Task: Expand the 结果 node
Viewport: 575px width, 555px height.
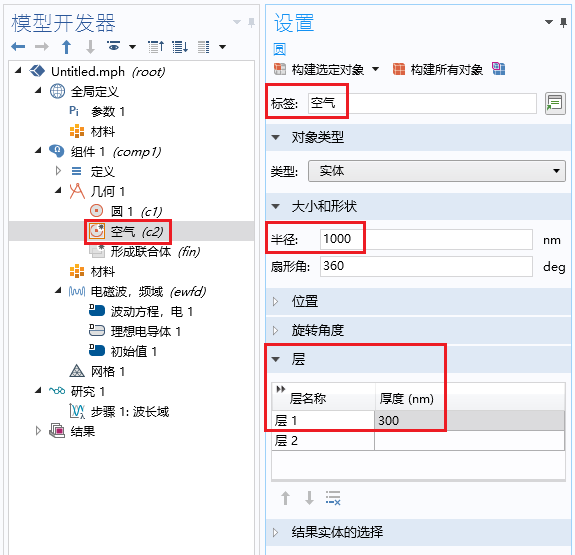Action: click(38, 431)
